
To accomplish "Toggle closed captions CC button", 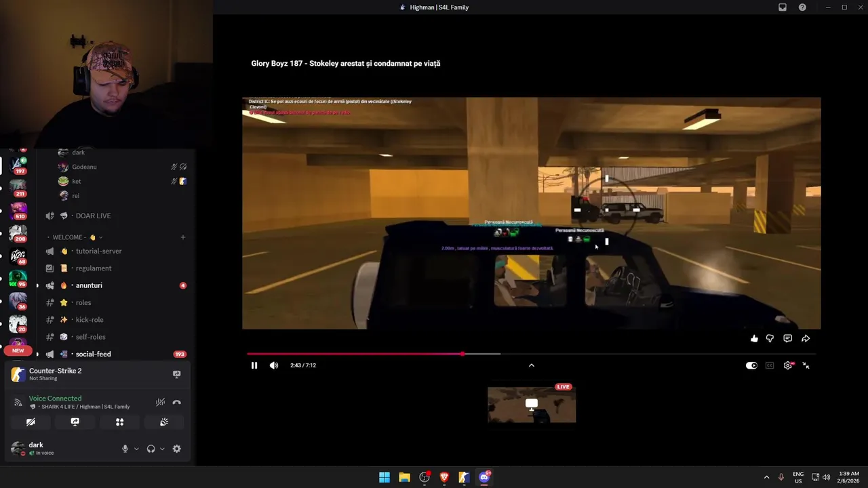I will click(770, 365).
